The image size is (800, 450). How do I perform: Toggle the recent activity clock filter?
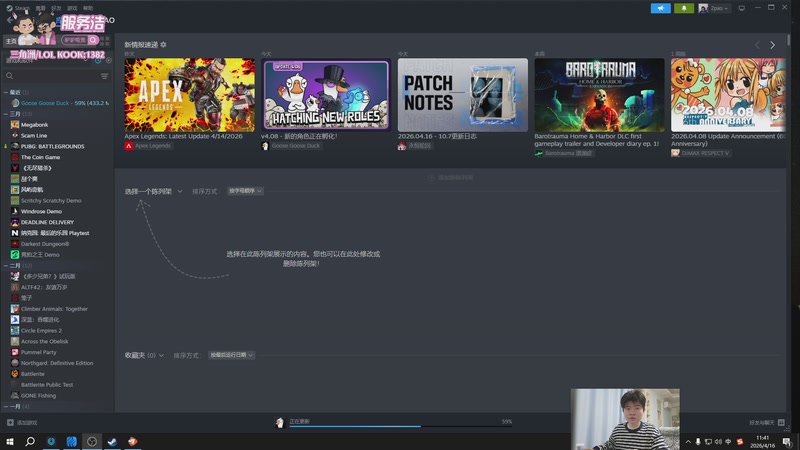(98, 60)
